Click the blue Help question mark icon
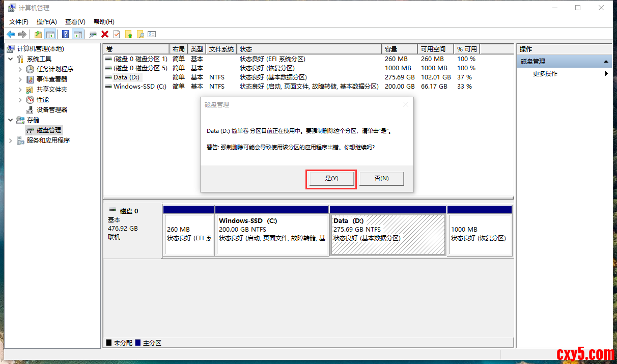Image resolution: width=617 pixels, height=364 pixels. coord(65,34)
